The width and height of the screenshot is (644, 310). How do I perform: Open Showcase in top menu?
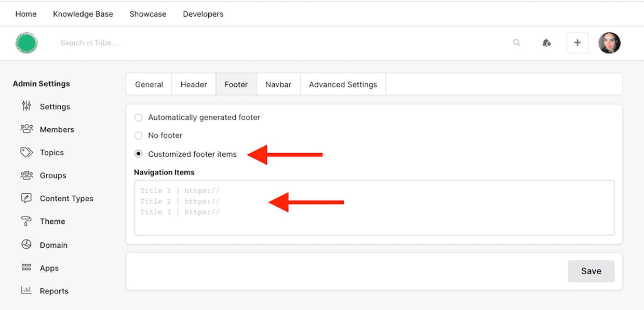click(148, 14)
